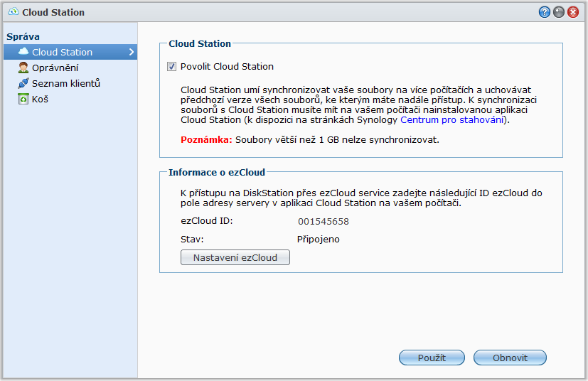This screenshot has height=381, width=588.
Task: Open the Koš section
Action: pyautogui.click(x=40, y=99)
